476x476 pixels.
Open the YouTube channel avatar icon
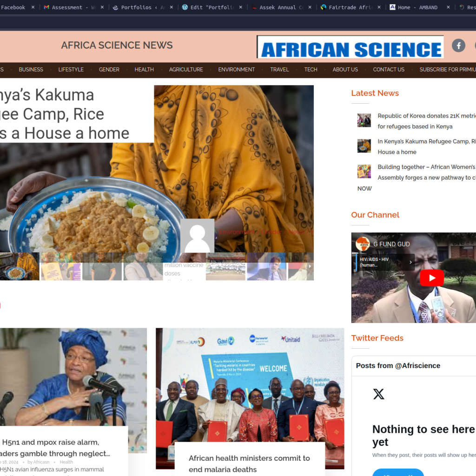(x=363, y=244)
